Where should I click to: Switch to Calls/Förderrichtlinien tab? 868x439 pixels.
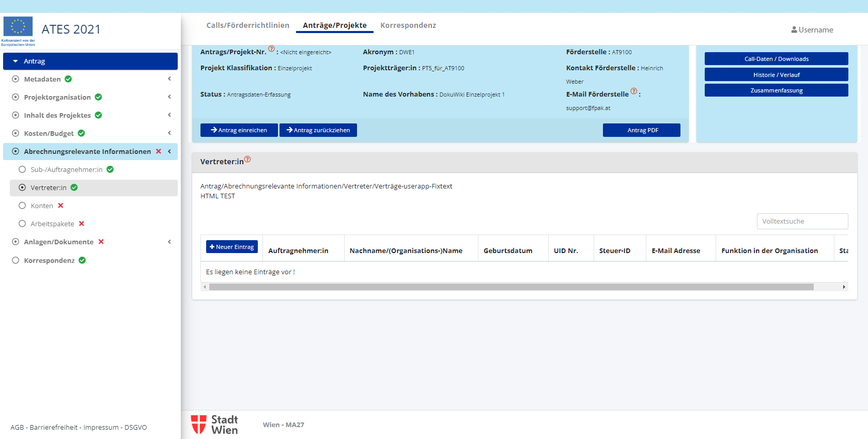click(x=247, y=25)
